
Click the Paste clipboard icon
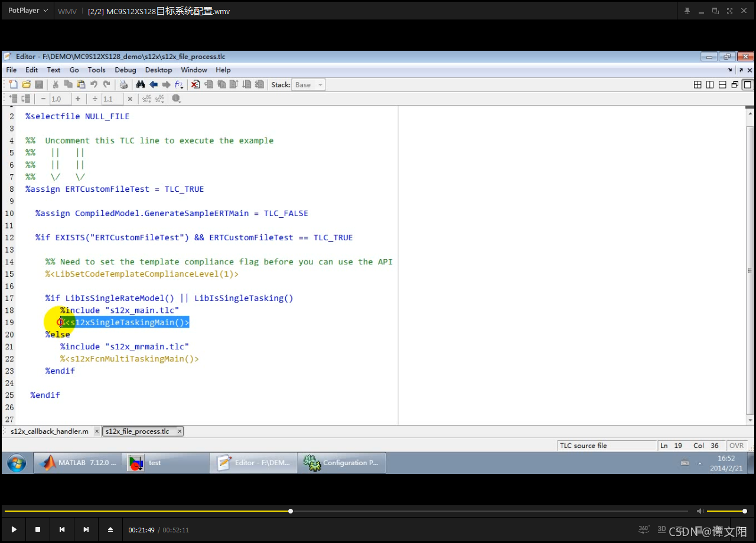pos(80,84)
